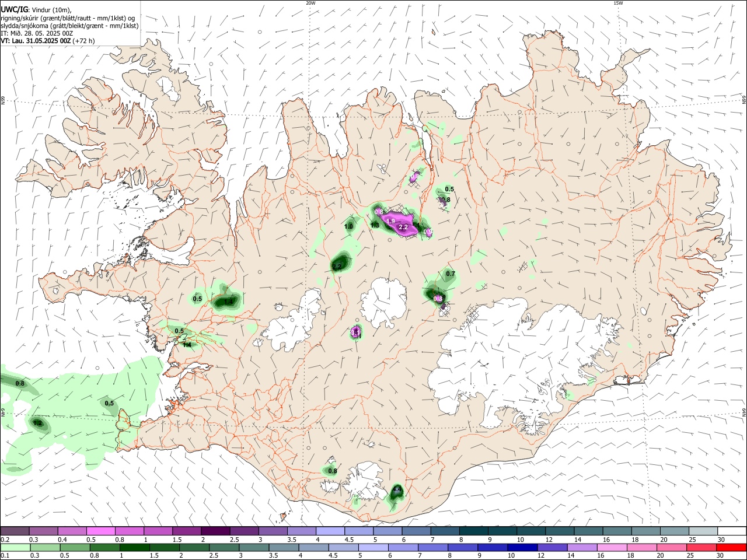Screen dimensions: 747x560
Task: Pick the lavender snow swatch between 4 and 4.5
Action: coord(330,531)
